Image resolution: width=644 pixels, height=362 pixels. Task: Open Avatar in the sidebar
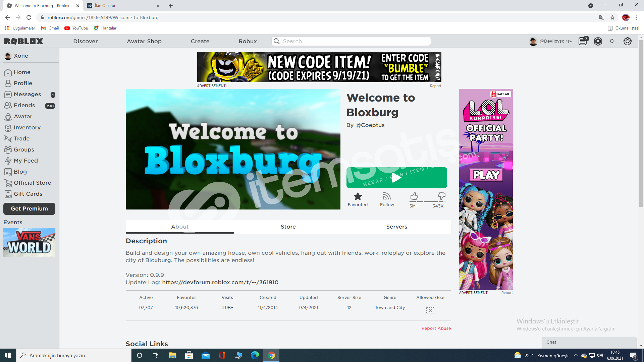click(x=23, y=116)
